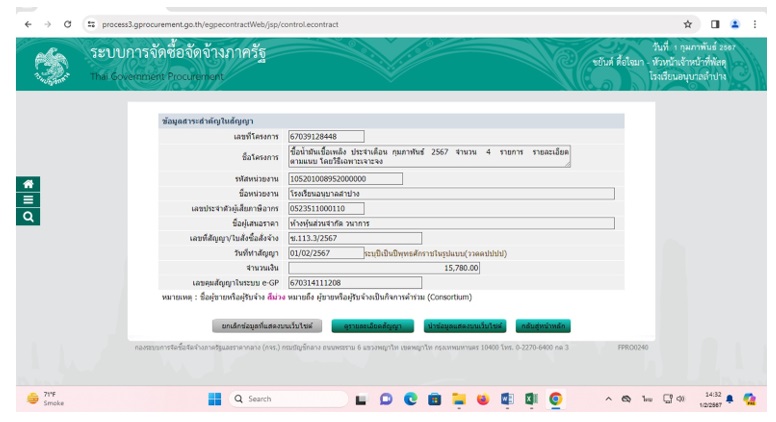The height and width of the screenshot is (422, 776).
Task: Click the ยกเลิกข้อมูลที่แสดงบนเว็บไซต์ button
Action: (267, 326)
